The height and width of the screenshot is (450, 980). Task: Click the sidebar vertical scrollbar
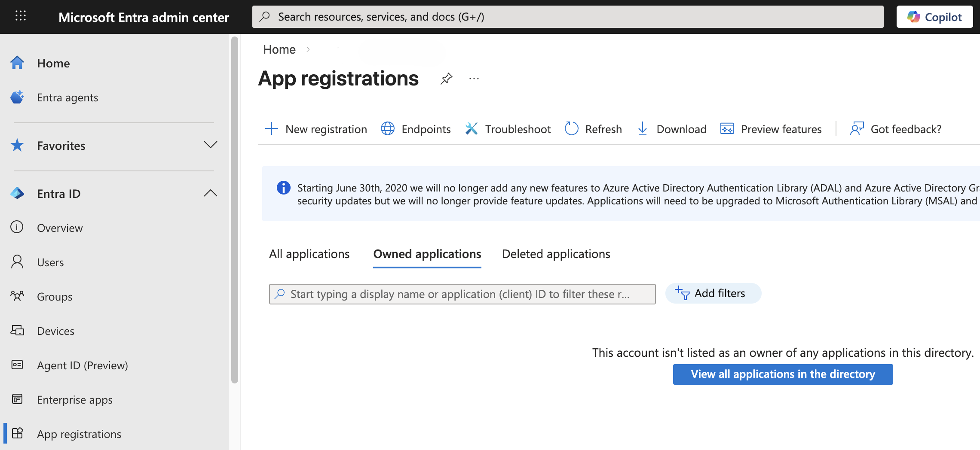235,210
